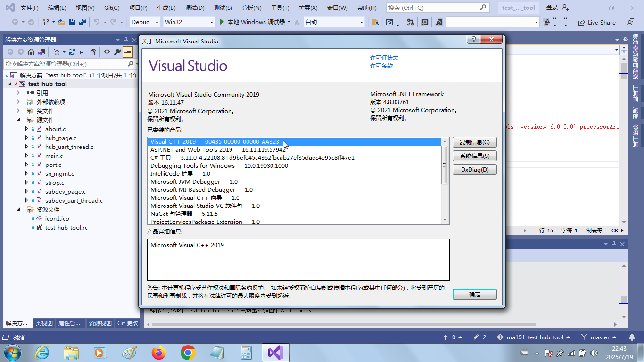This screenshot has height=362, width=644.
Task: Switch to the 类视图 tab
Action: (x=44, y=323)
